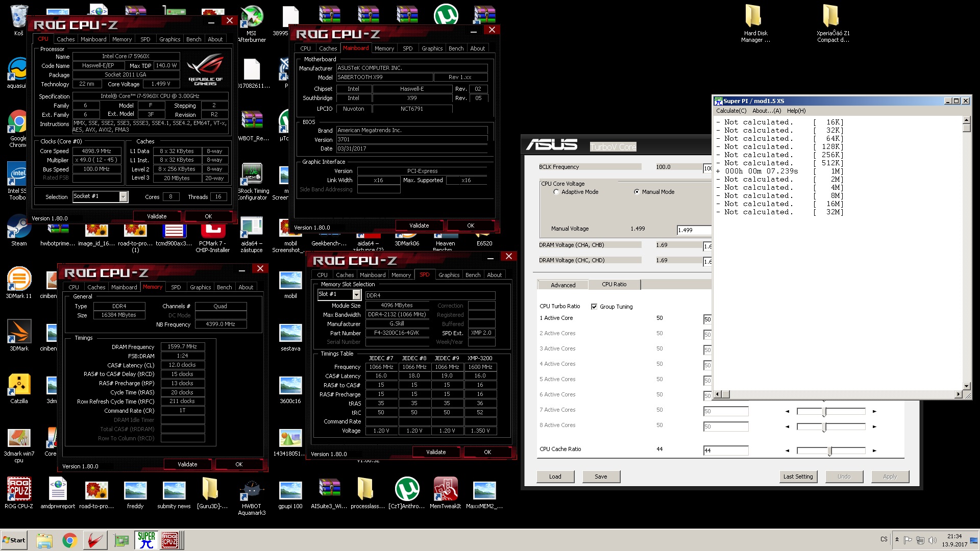The height and width of the screenshot is (551, 980).
Task: Open Hard Disk Manager folder icon
Action: [x=755, y=23]
